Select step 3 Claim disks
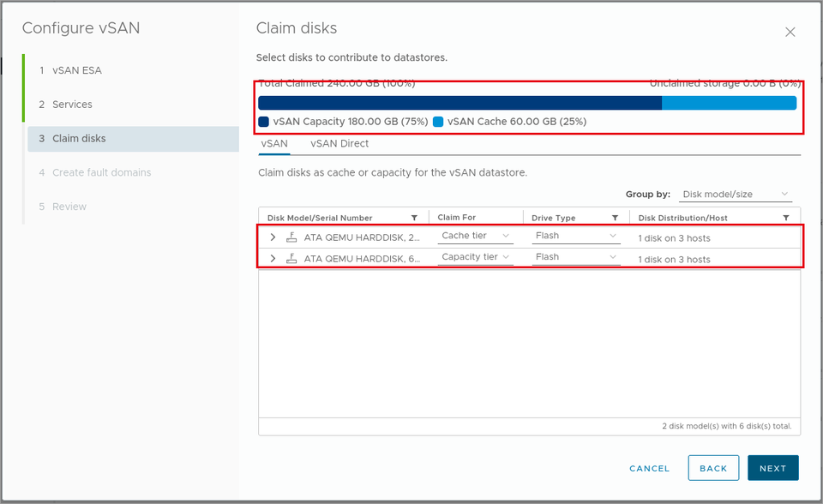 (134, 139)
